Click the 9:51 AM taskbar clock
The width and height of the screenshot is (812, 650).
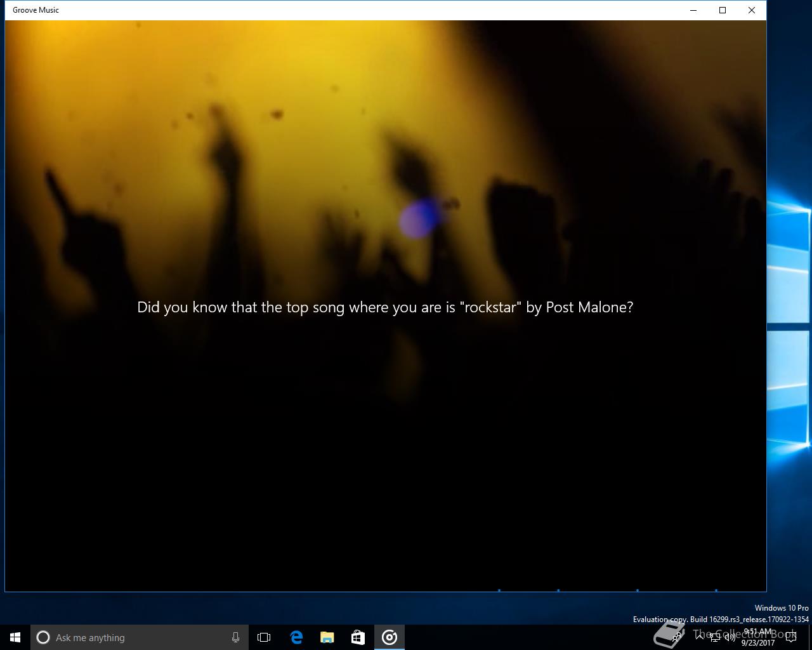pos(758,637)
